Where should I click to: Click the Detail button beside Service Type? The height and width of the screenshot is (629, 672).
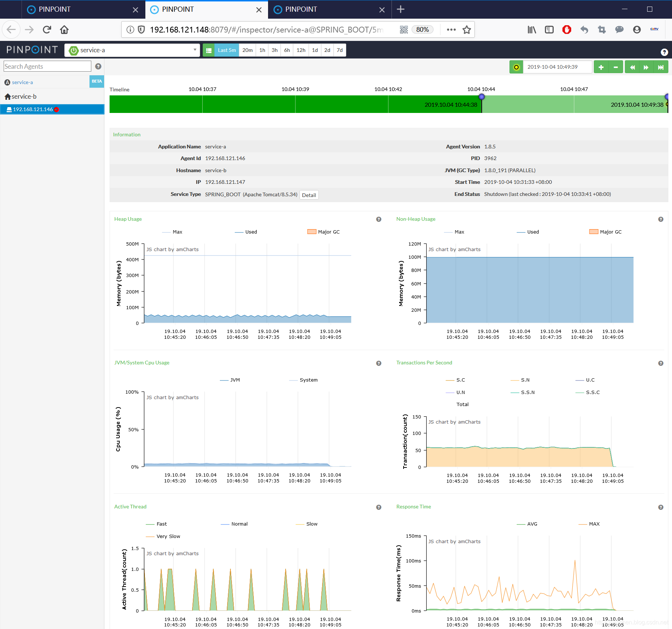(309, 195)
